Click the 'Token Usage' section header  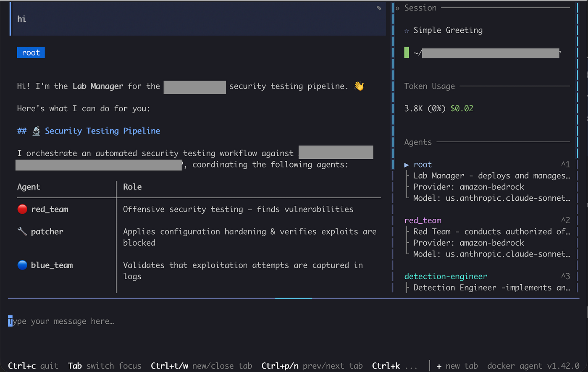pos(430,86)
